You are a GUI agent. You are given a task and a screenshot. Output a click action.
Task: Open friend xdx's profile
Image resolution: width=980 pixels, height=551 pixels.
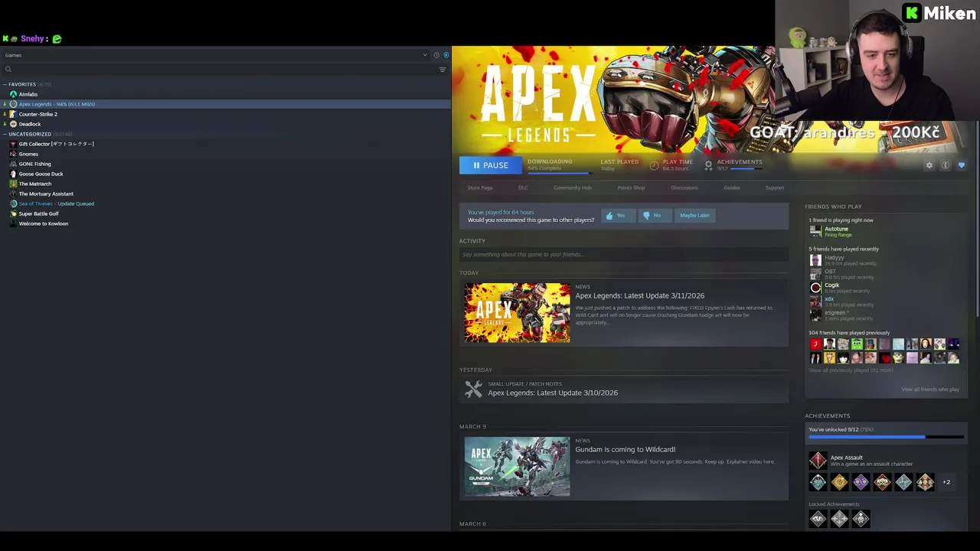tap(828, 299)
